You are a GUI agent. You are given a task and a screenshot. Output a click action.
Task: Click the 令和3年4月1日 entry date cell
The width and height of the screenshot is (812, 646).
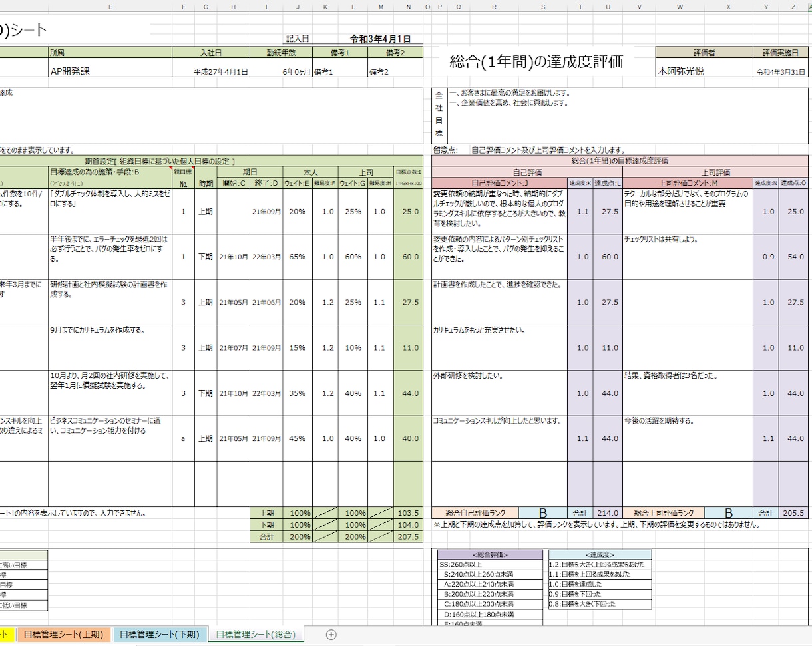pos(380,39)
